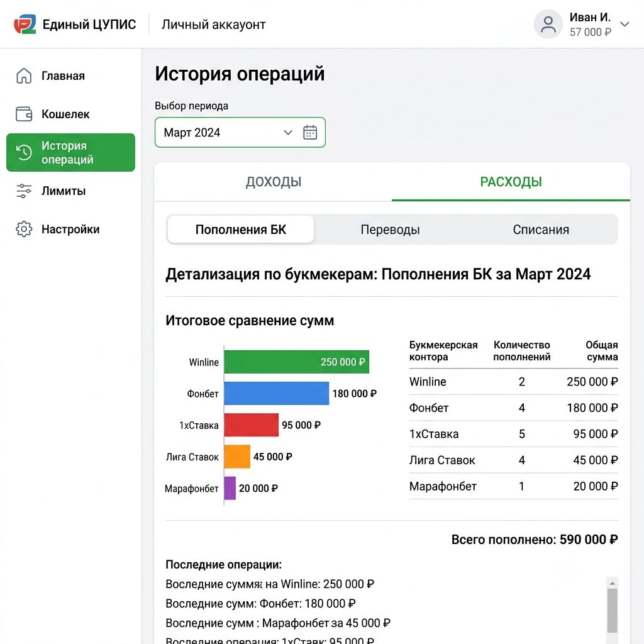The image size is (644, 644).
Task: Click the Иван И. user name
Action: [x=590, y=17]
